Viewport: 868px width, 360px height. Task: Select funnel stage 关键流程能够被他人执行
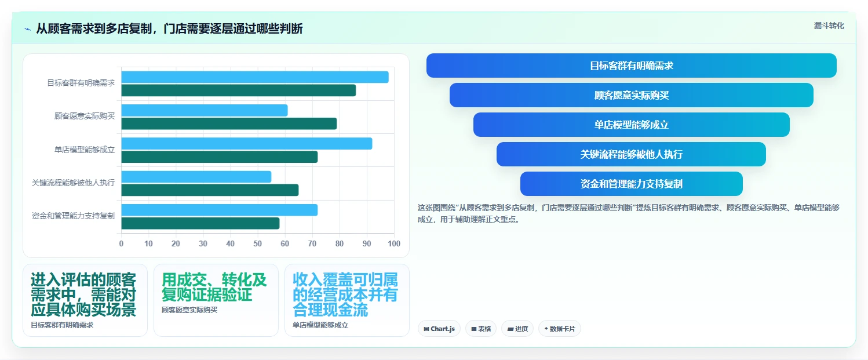click(x=632, y=154)
